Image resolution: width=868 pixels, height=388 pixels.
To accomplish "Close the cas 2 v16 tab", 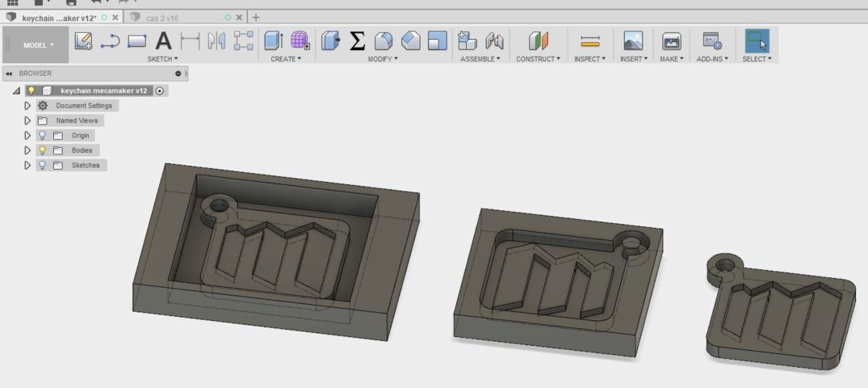I will coord(239,18).
